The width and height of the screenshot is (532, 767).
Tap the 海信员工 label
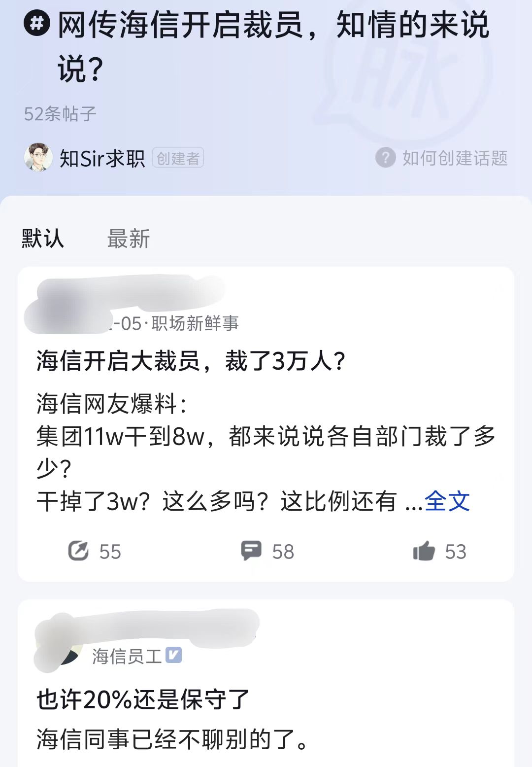point(127,656)
